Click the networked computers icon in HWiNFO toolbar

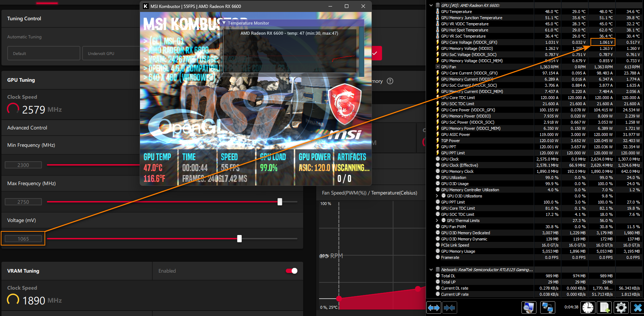(x=547, y=308)
